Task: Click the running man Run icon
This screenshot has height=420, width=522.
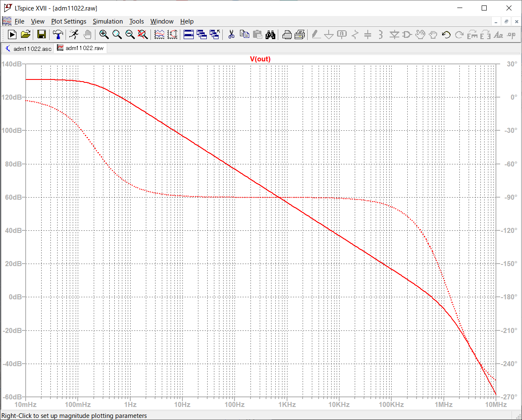Action: click(74, 34)
